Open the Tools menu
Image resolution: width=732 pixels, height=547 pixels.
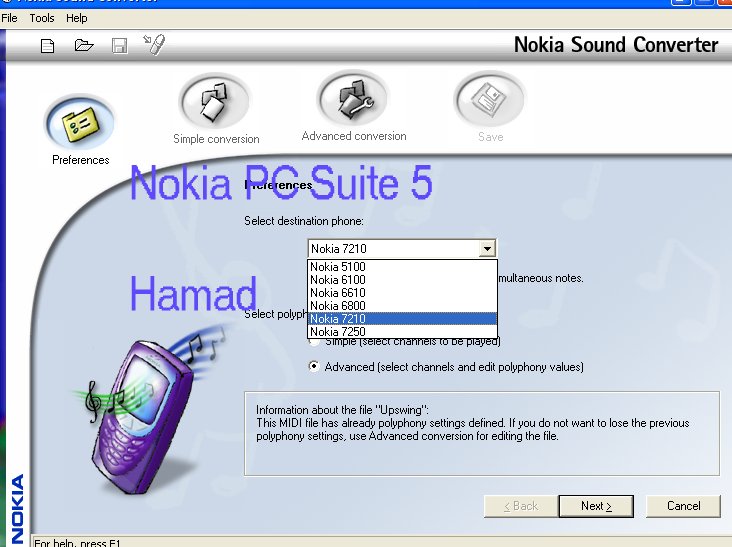click(42, 18)
